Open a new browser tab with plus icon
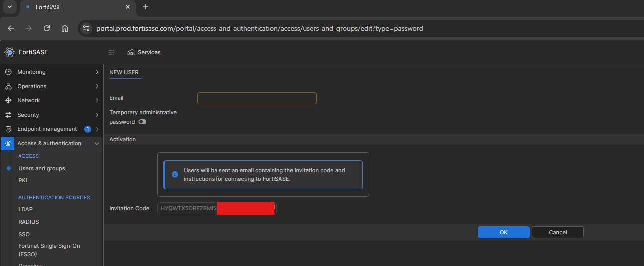The image size is (644, 266). click(x=146, y=7)
